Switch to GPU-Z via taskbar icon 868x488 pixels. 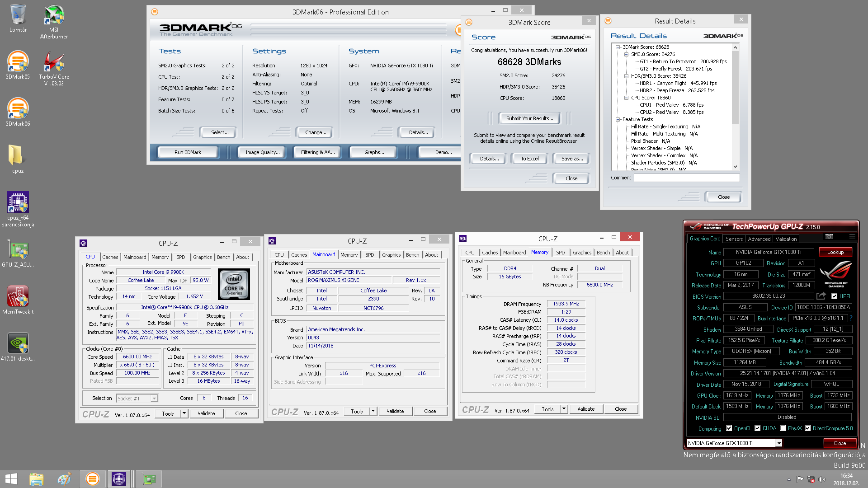click(149, 479)
